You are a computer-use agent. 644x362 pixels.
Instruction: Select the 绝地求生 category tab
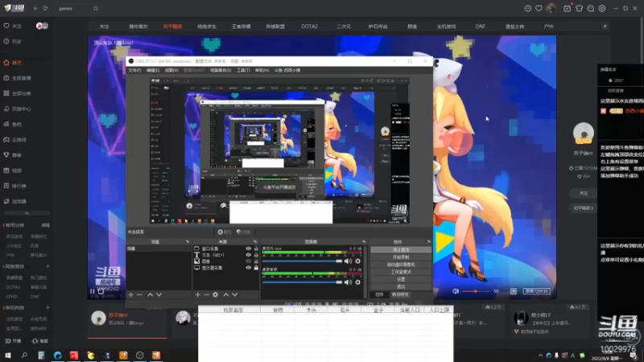click(207, 27)
